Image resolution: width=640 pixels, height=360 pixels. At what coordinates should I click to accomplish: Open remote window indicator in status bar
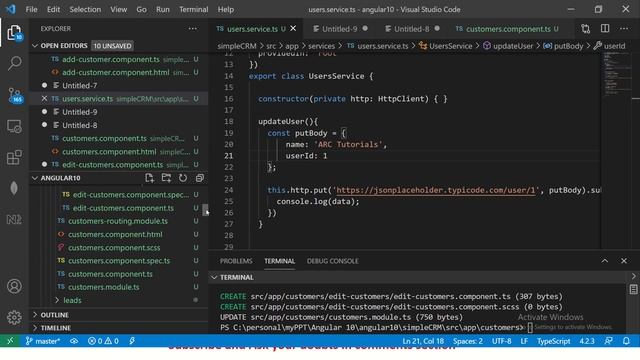point(10,341)
